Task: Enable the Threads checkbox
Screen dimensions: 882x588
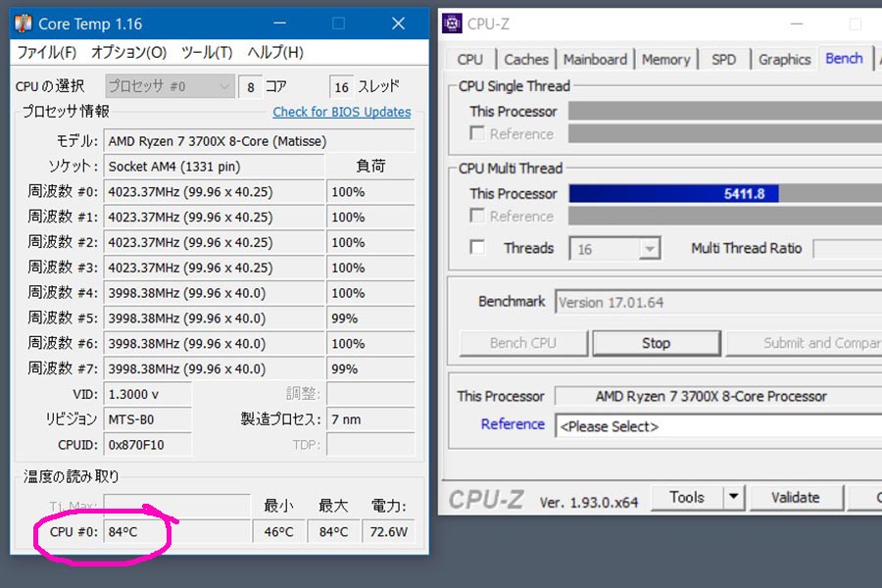Action: (477, 248)
